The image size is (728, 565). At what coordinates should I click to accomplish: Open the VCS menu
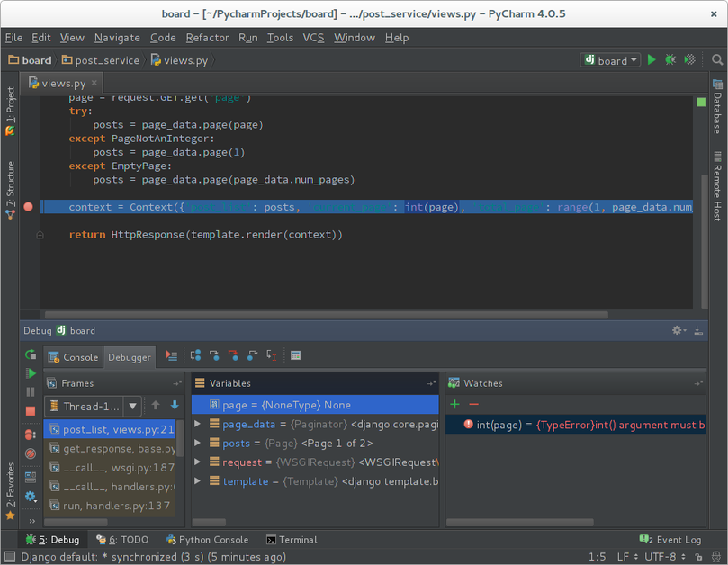(x=313, y=38)
